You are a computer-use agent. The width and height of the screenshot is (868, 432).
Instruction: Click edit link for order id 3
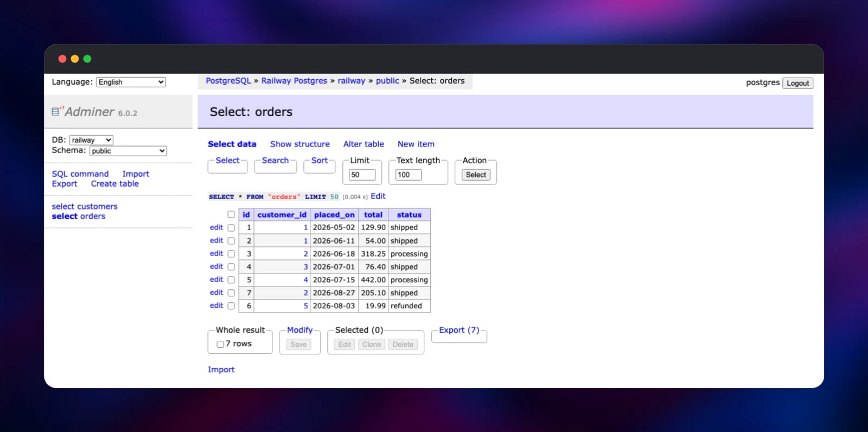[x=216, y=253]
